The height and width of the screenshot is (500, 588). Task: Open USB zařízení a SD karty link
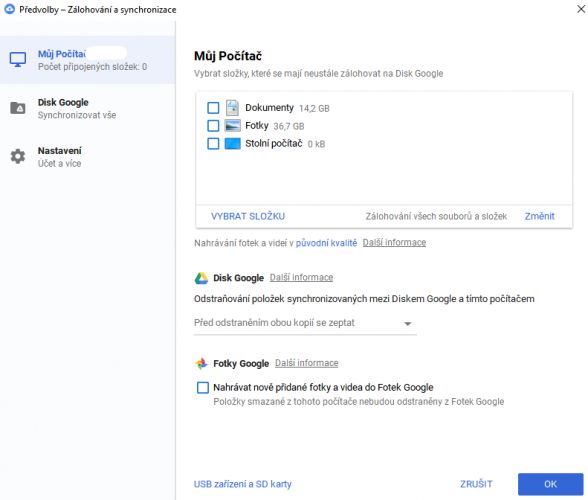point(243,484)
